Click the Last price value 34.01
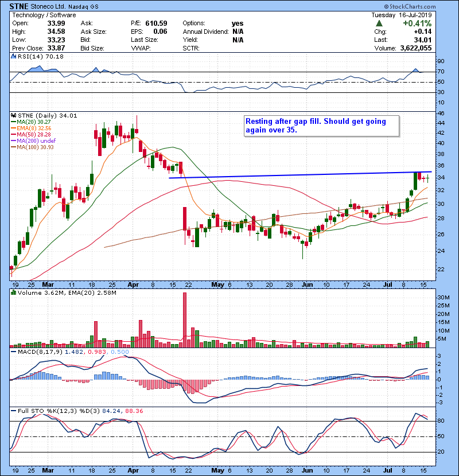Viewport: 459px width, 476px height. point(422,40)
